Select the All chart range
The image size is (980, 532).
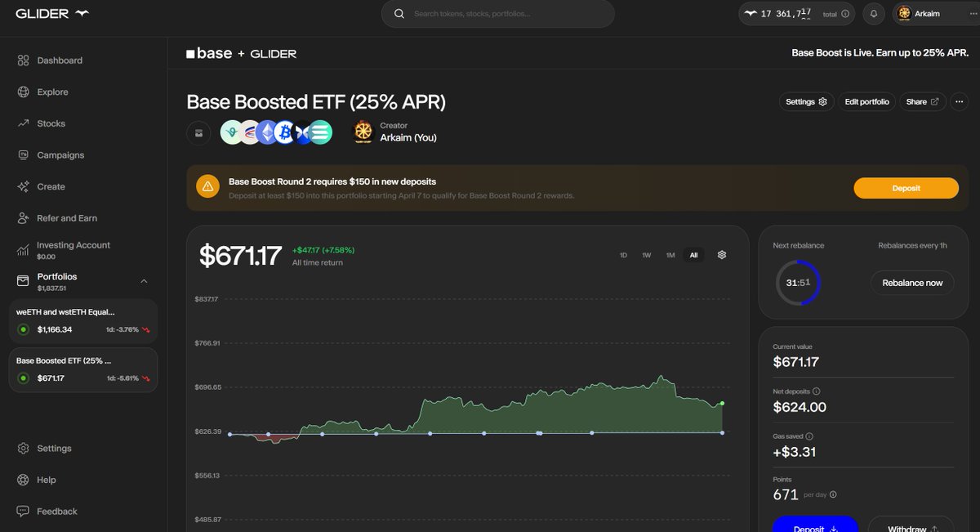click(693, 255)
